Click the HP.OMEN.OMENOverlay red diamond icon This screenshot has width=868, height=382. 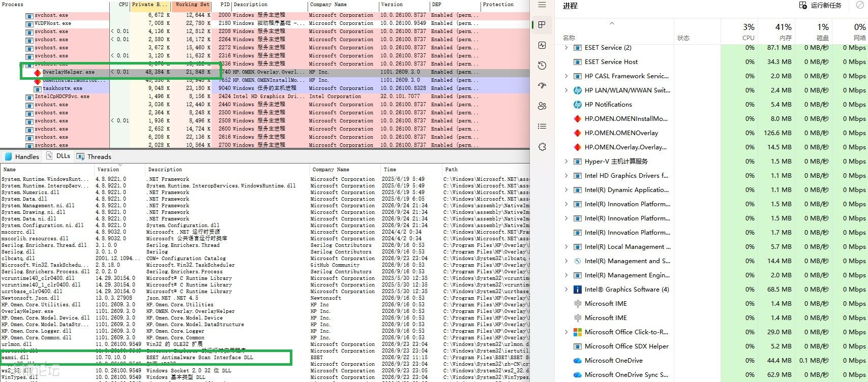pos(577,133)
